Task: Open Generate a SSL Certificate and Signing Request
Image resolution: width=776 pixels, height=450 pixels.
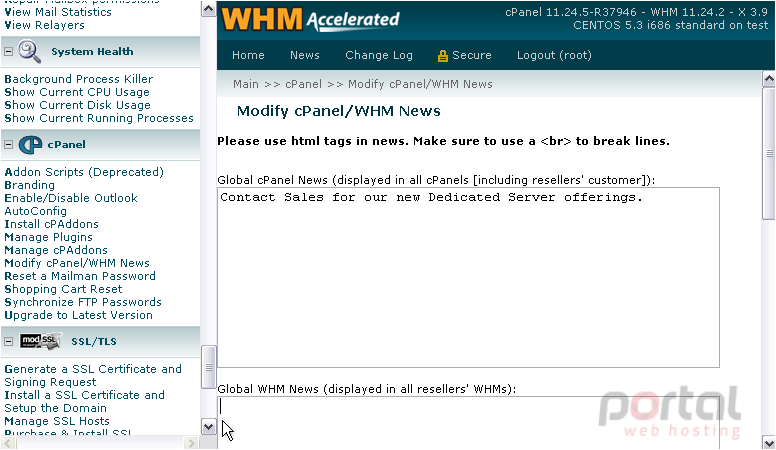Action: [x=93, y=376]
